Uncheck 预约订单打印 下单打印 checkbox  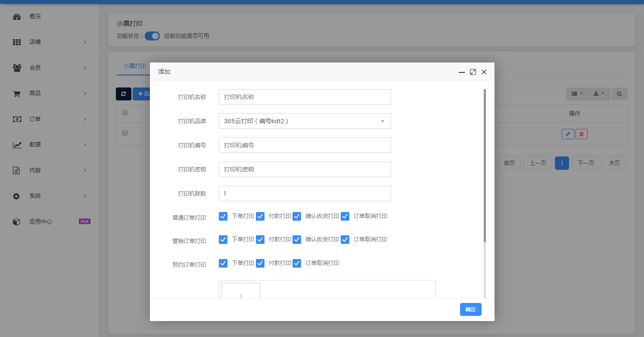(223, 263)
